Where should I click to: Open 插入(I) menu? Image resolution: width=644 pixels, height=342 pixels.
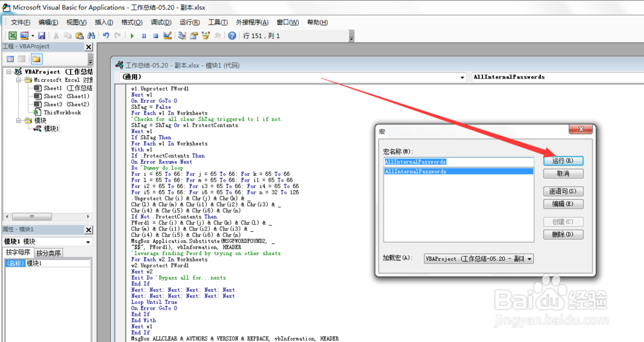coord(104,22)
